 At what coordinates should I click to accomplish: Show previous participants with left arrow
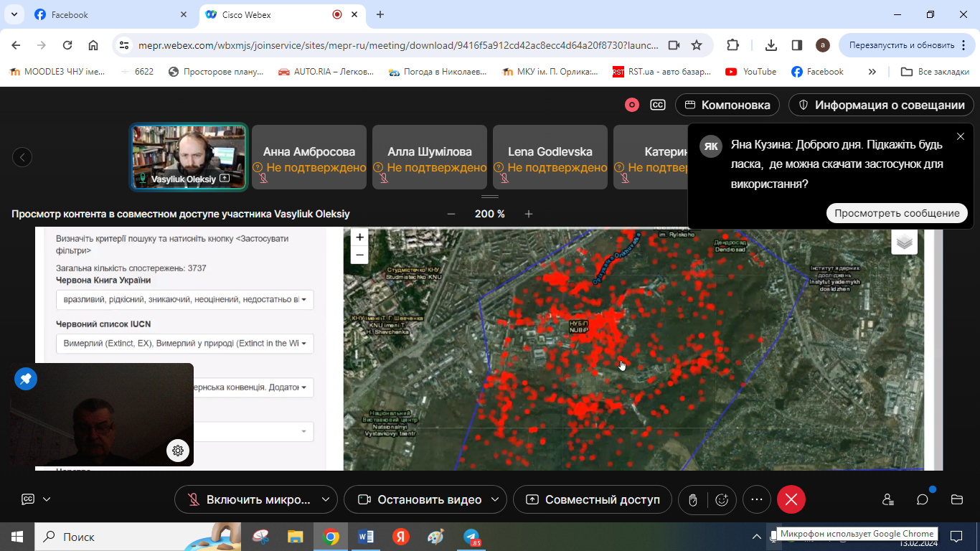tap(22, 157)
